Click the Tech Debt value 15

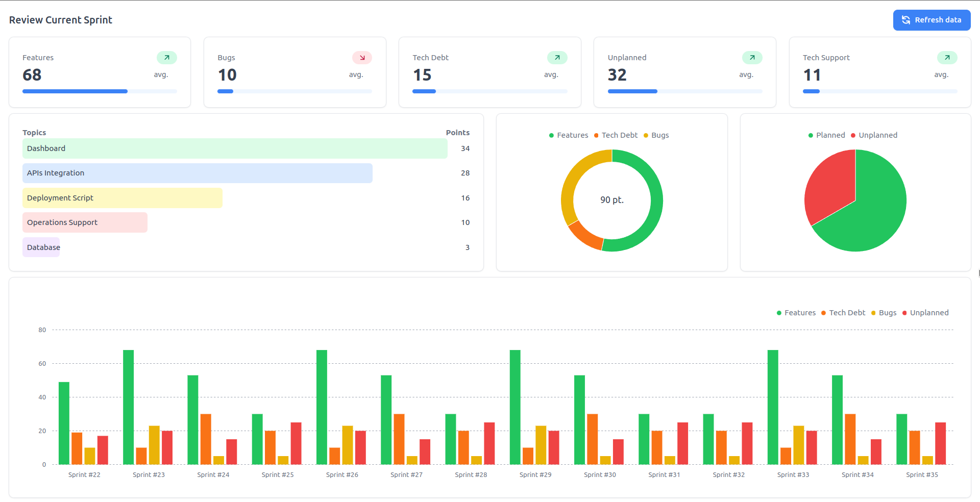(422, 75)
